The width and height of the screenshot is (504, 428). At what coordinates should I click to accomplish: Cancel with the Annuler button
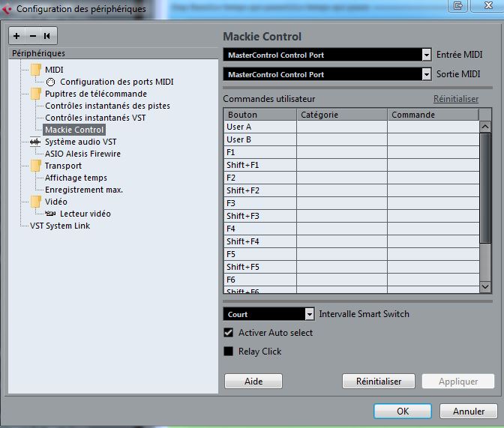(x=468, y=411)
